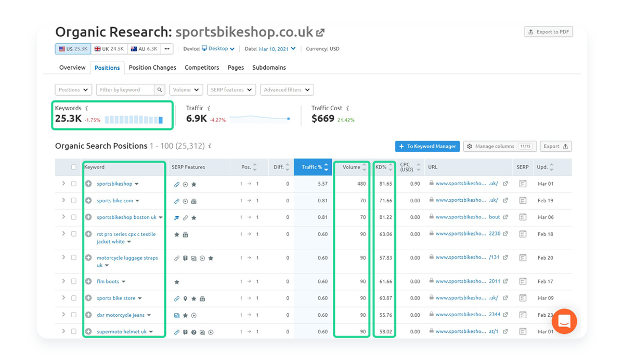Click info icon next to Traffic Cost

tap(347, 108)
